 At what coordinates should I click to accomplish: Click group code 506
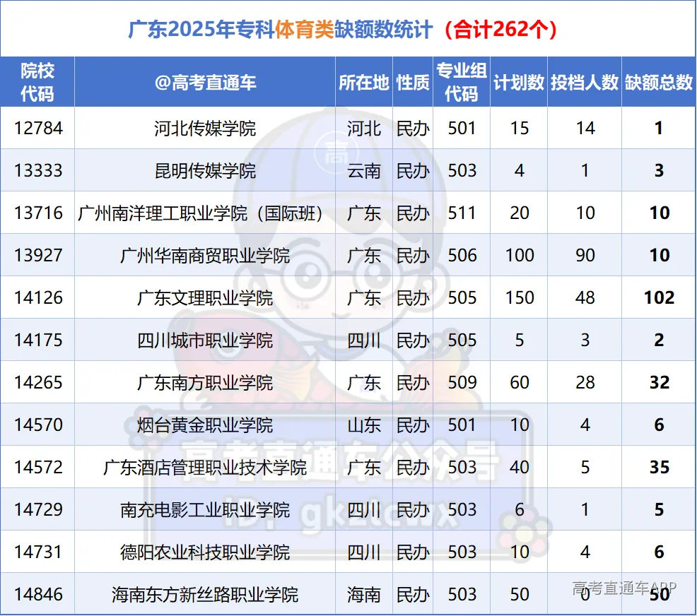pos(462,255)
